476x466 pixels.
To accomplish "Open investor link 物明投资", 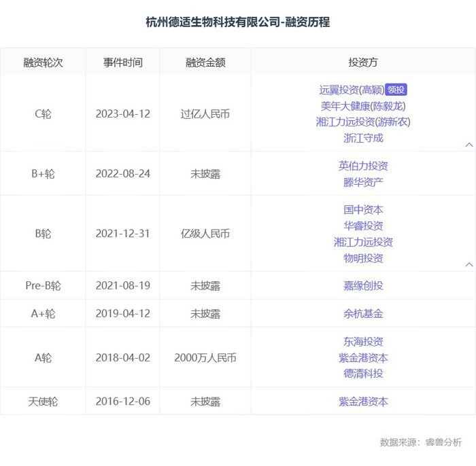I will (x=363, y=258).
